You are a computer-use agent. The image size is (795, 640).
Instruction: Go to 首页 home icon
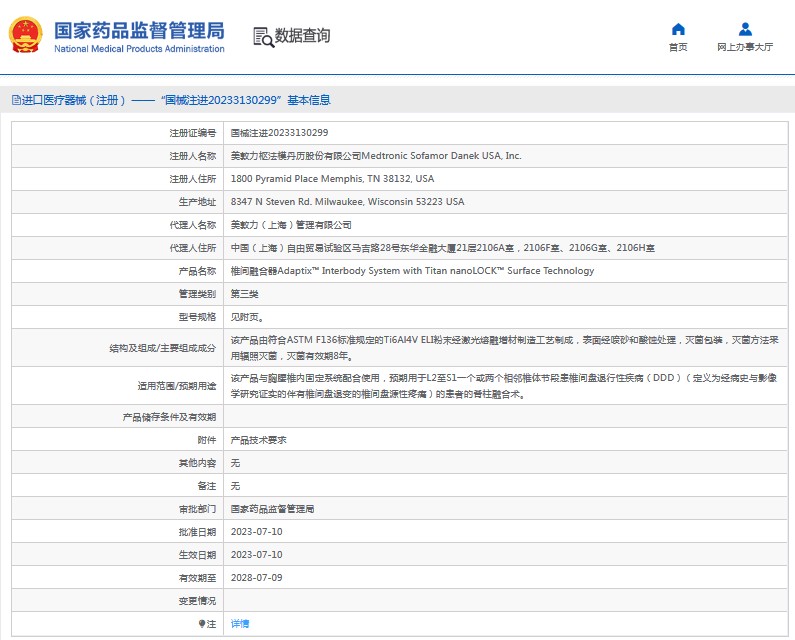[678, 29]
